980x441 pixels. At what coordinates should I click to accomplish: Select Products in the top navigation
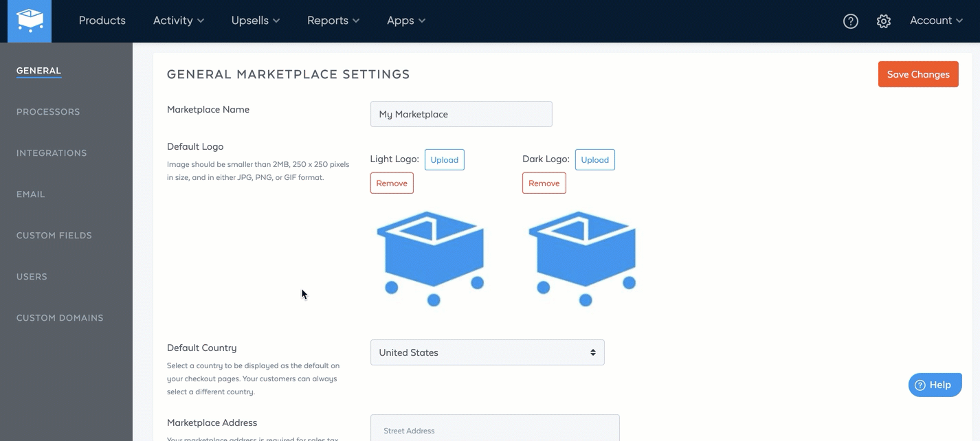click(x=102, y=21)
